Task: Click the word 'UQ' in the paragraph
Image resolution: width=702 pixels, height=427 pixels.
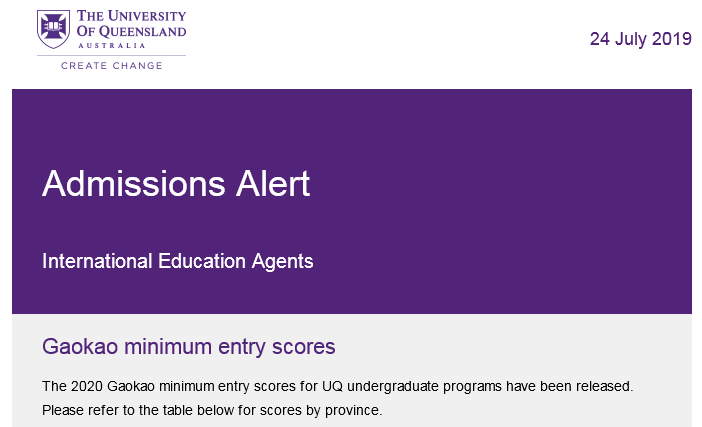Action: pos(332,386)
